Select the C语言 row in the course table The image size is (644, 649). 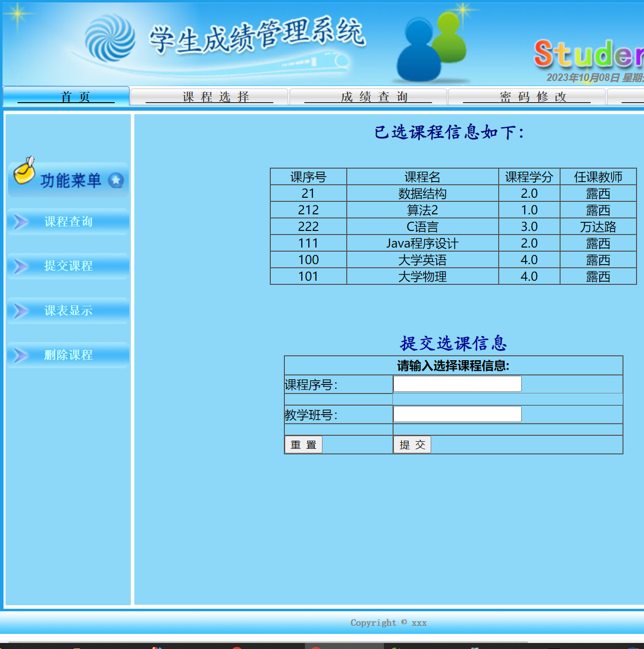coord(422,226)
